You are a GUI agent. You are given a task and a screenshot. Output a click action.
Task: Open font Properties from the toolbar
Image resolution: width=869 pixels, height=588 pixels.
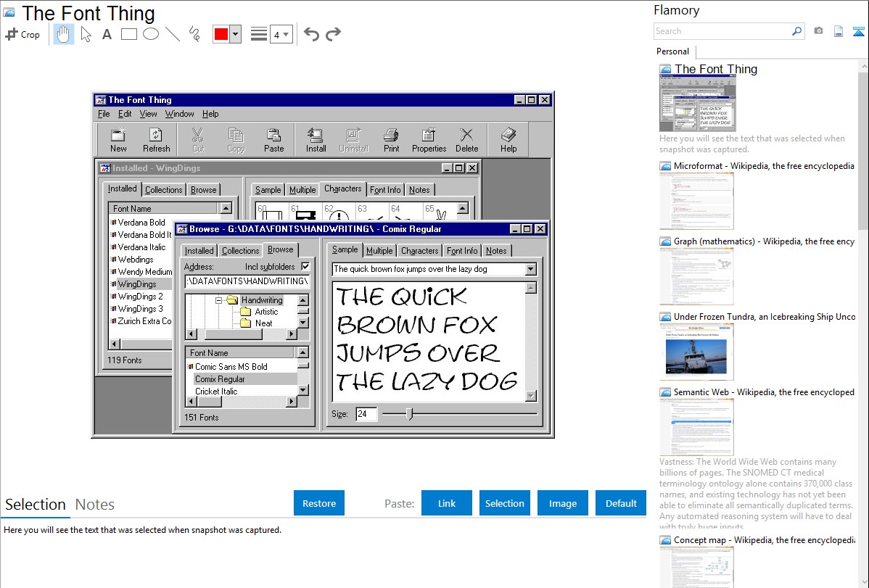pyautogui.click(x=429, y=140)
